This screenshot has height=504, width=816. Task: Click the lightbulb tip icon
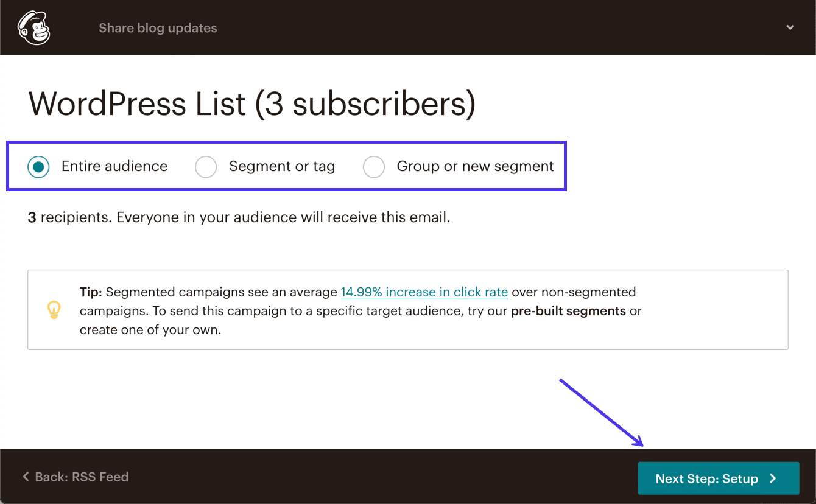click(x=54, y=310)
